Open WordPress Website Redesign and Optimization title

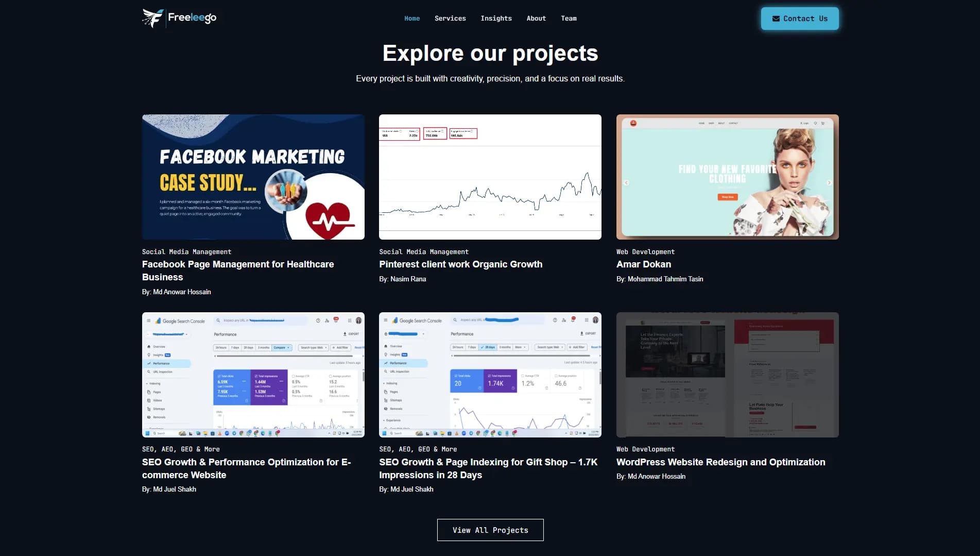[x=721, y=462]
